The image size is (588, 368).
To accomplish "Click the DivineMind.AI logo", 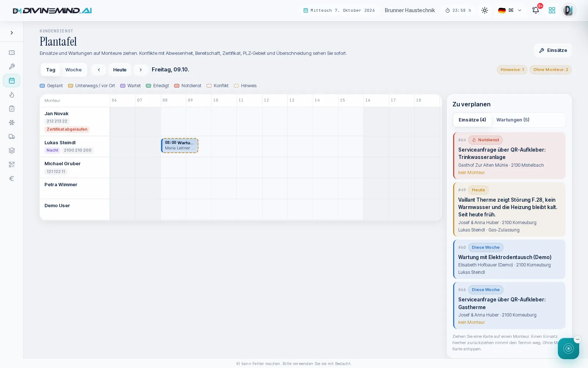I will pyautogui.click(x=52, y=11).
